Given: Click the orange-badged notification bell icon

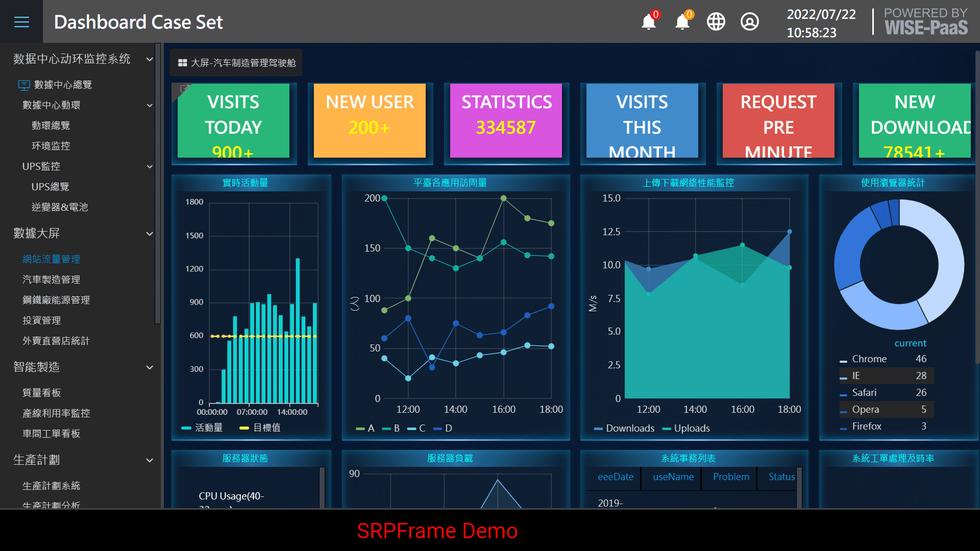Looking at the screenshot, I should [682, 22].
